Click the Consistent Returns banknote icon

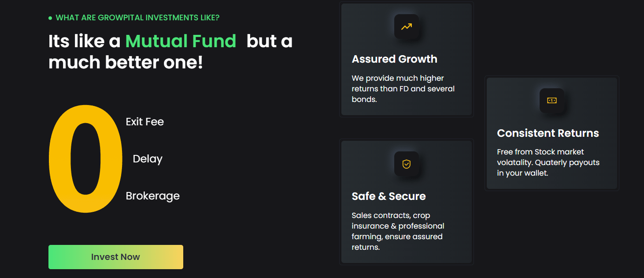[x=551, y=101]
